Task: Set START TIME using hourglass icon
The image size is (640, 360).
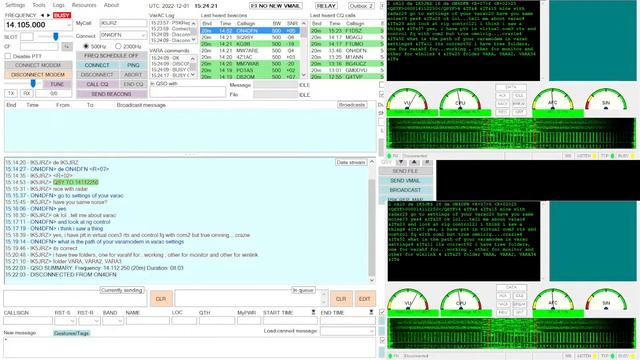Action: coord(313,312)
